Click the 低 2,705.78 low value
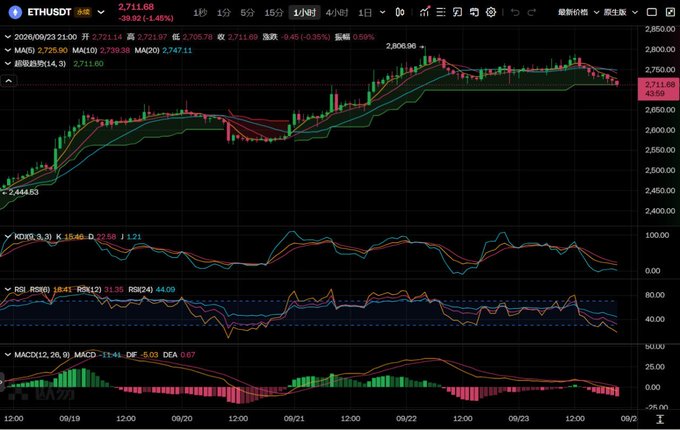The image size is (680, 430). 192,37
